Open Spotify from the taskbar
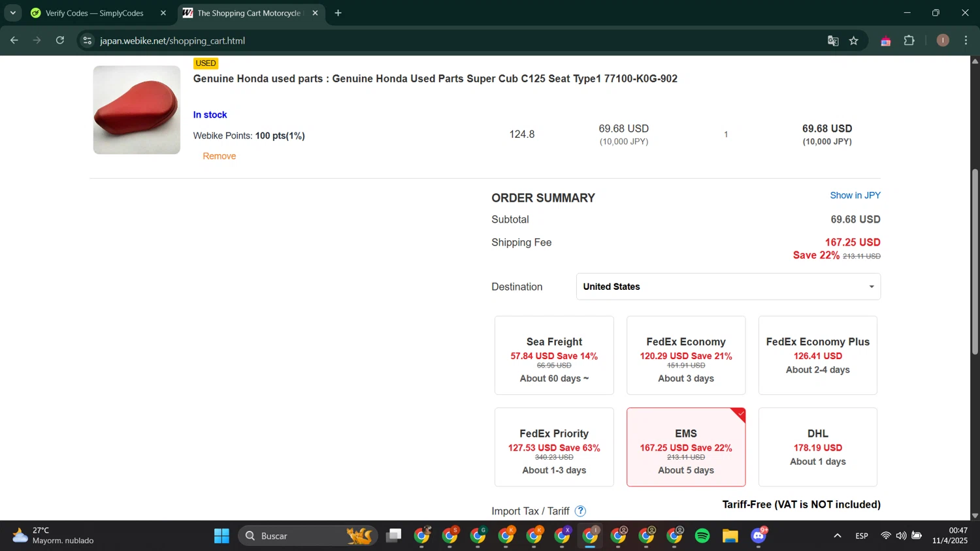 (x=702, y=536)
